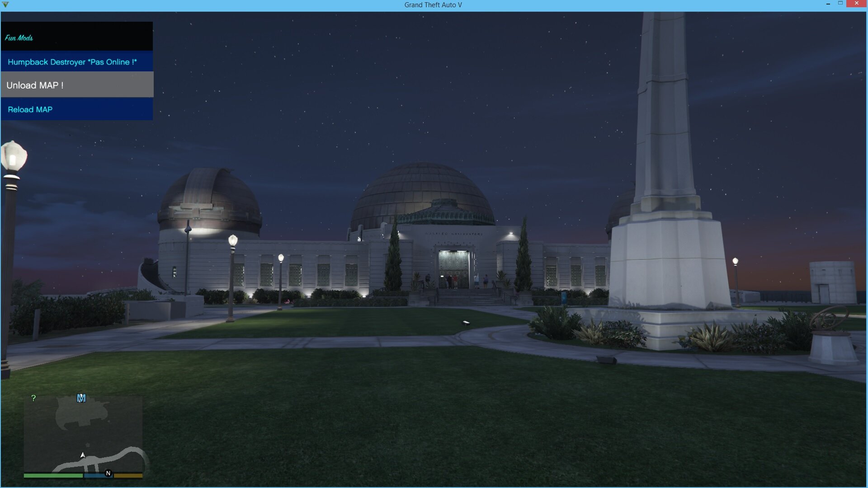Click the GTA V title bar icon
Screen dimensions: 868x488
point(5,5)
